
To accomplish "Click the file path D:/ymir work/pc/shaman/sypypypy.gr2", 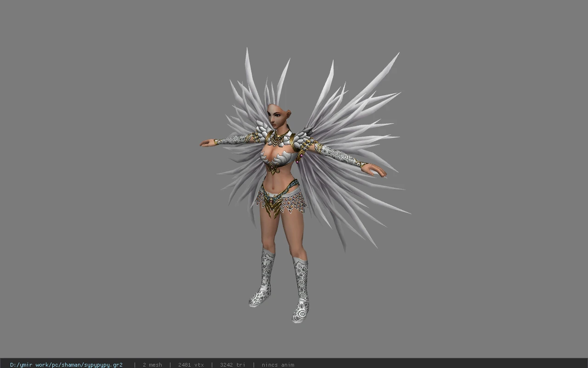I will (x=66, y=365).
